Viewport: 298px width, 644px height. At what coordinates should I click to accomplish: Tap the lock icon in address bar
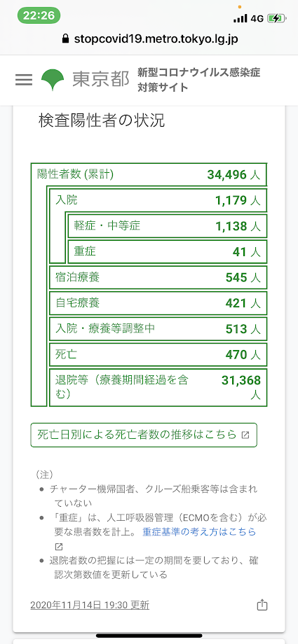pos(65,39)
